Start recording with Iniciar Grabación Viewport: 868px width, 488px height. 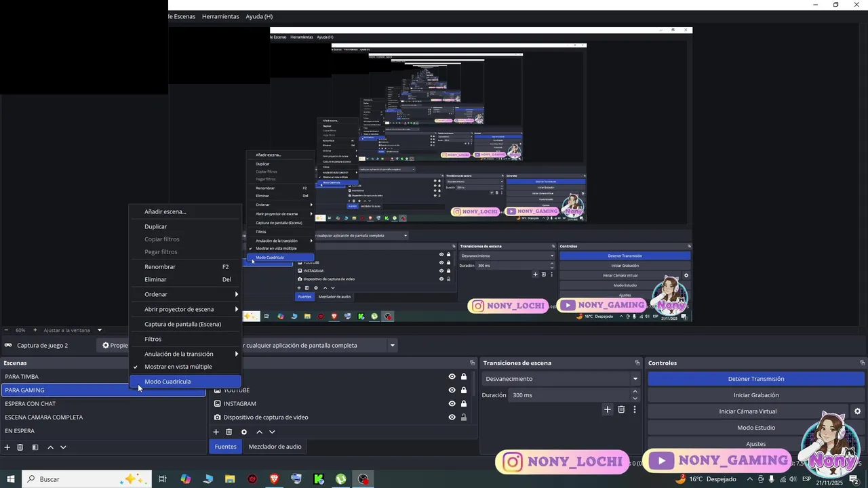[756, 395]
